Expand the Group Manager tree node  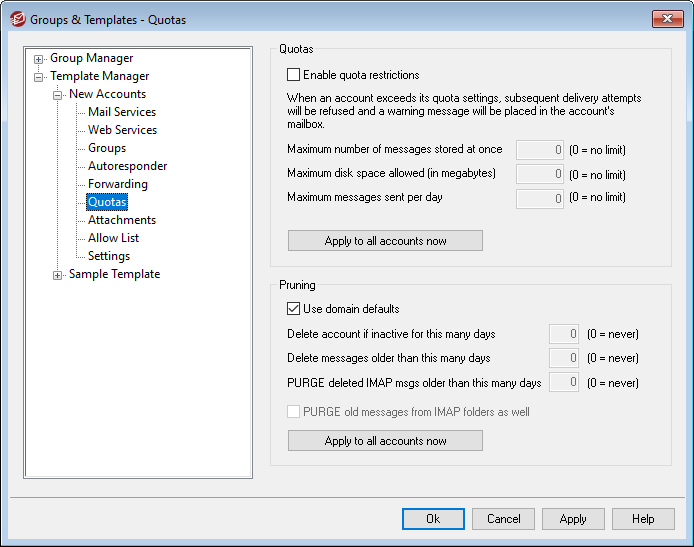click(39, 58)
